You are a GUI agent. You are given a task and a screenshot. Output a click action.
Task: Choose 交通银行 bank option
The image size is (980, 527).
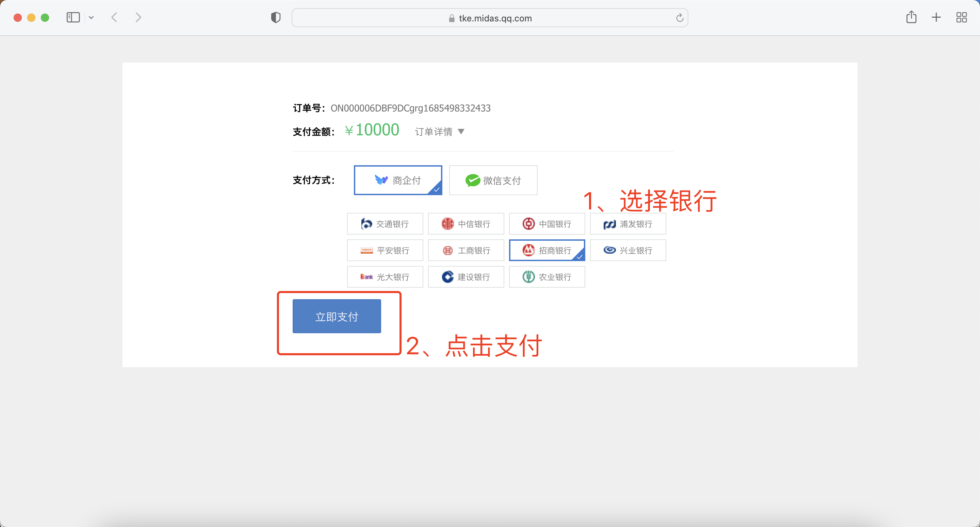tap(385, 224)
